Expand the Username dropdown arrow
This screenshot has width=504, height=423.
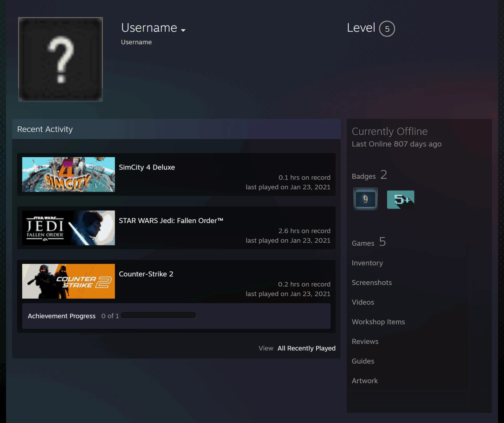183,30
